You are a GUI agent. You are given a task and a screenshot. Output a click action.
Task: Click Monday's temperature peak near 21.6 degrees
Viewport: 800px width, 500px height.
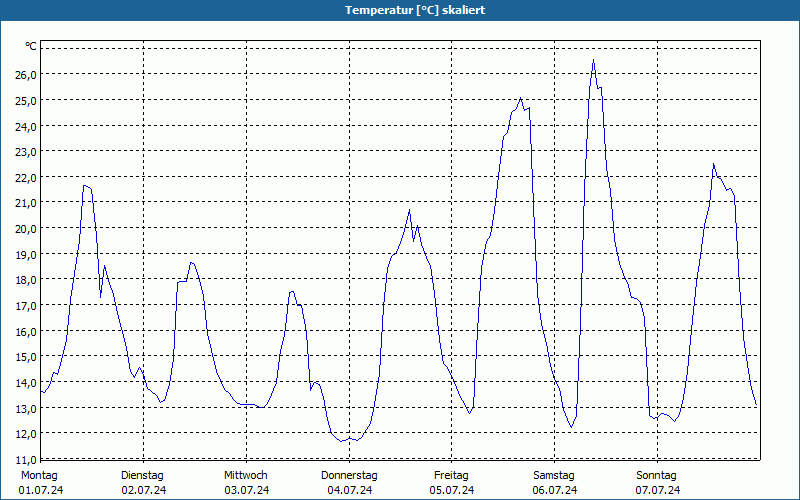[x=85, y=186]
